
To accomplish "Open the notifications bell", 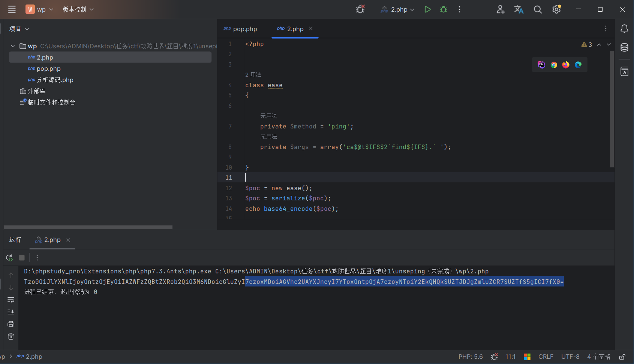I will pyautogui.click(x=624, y=29).
